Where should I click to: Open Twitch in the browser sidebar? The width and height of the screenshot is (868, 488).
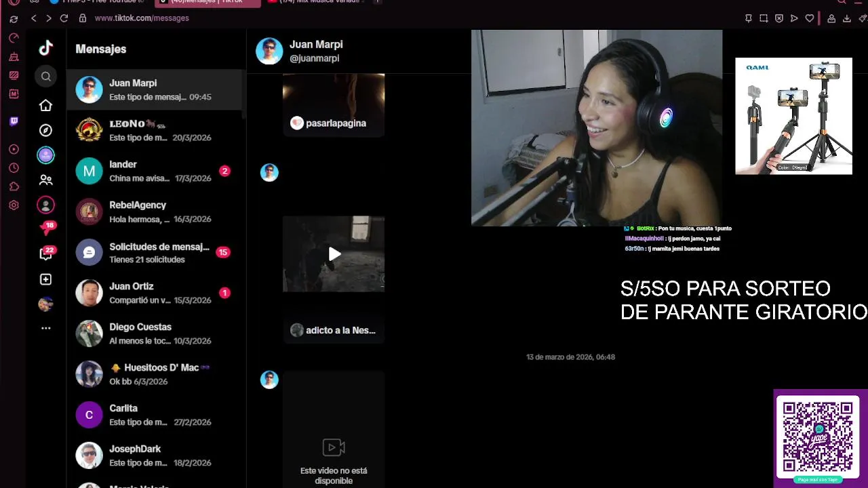(14, 121)
